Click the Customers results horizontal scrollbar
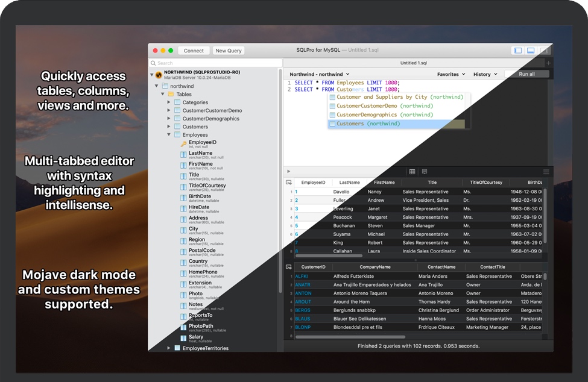 click(x=350, y=337)
